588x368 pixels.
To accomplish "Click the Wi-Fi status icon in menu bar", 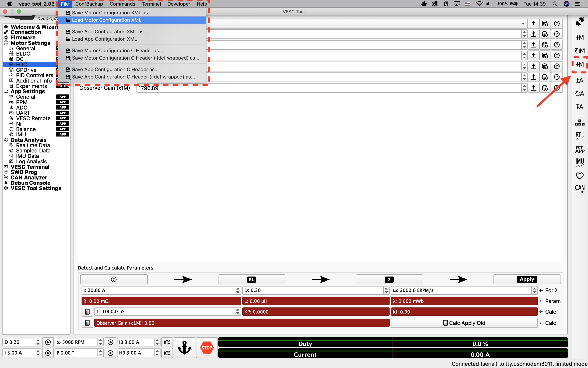I will (x=479, y=4).
